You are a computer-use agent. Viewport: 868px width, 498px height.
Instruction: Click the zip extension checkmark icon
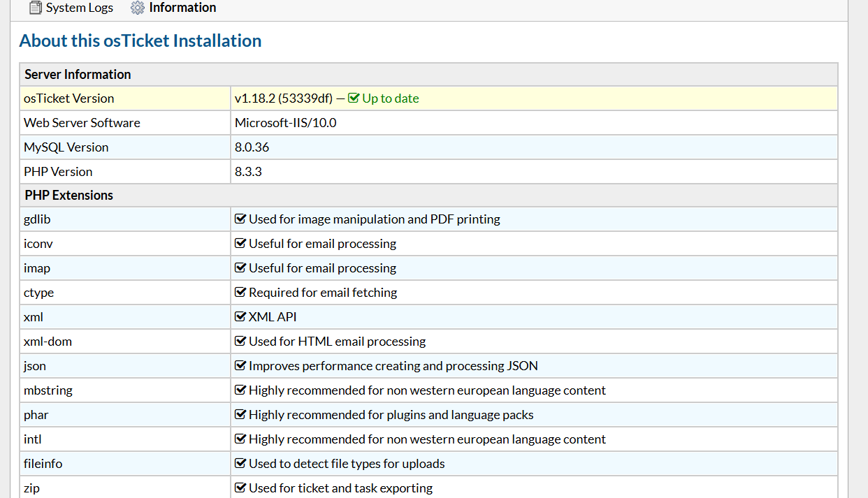click(240, 488)
